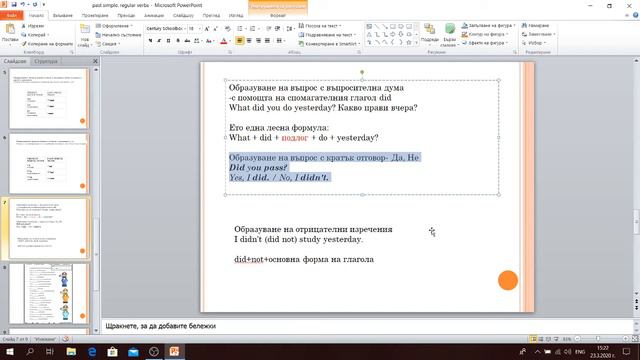The height and width of the screenshot is (360, 640).
Task: Open the File (Файл) tab
Action: (11, 16)
